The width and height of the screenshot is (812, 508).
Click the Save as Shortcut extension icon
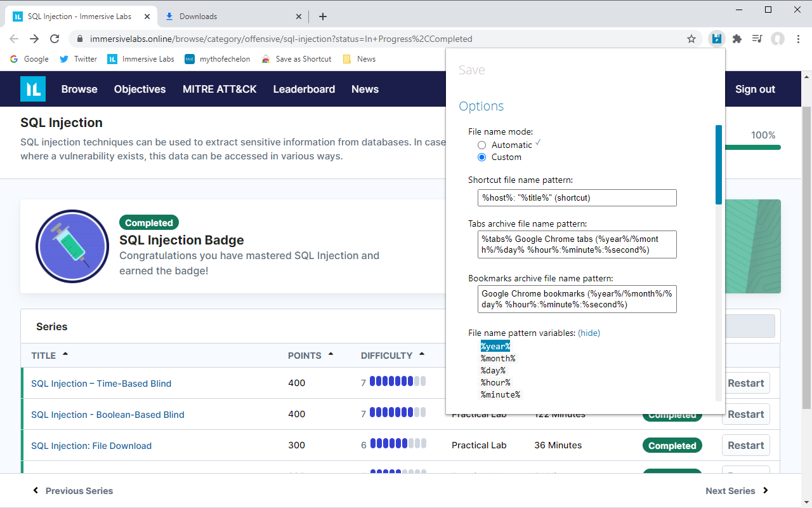click(x=716, y=39)
